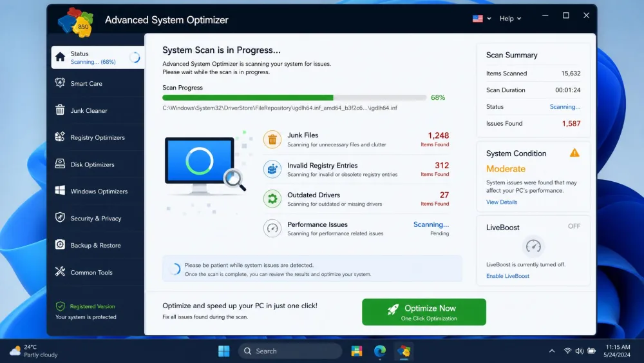This screenshot has width=644, height=363.
Task: Click the green Outdated Drivers gear icon
Action: (x=272, y=199)
